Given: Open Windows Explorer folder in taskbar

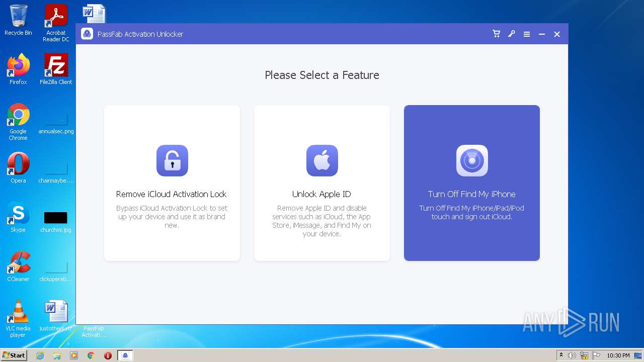Looking at the screenshot, I should point(57,355).
